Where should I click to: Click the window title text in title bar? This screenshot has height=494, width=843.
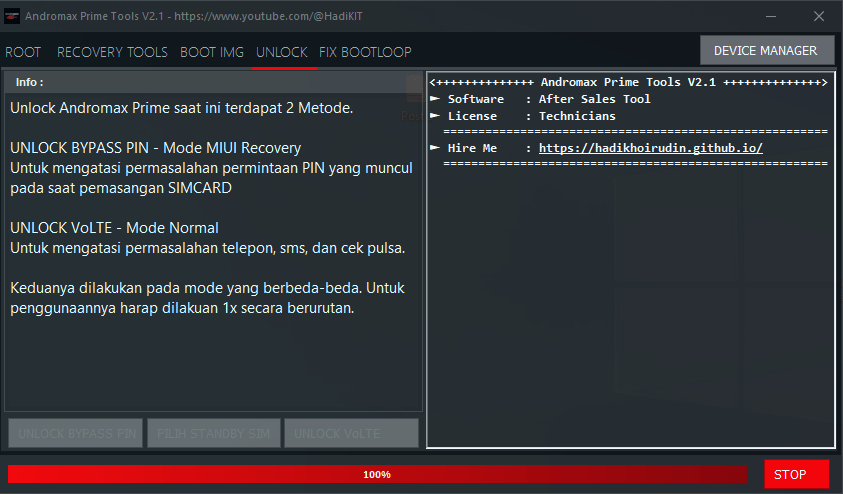194,16
